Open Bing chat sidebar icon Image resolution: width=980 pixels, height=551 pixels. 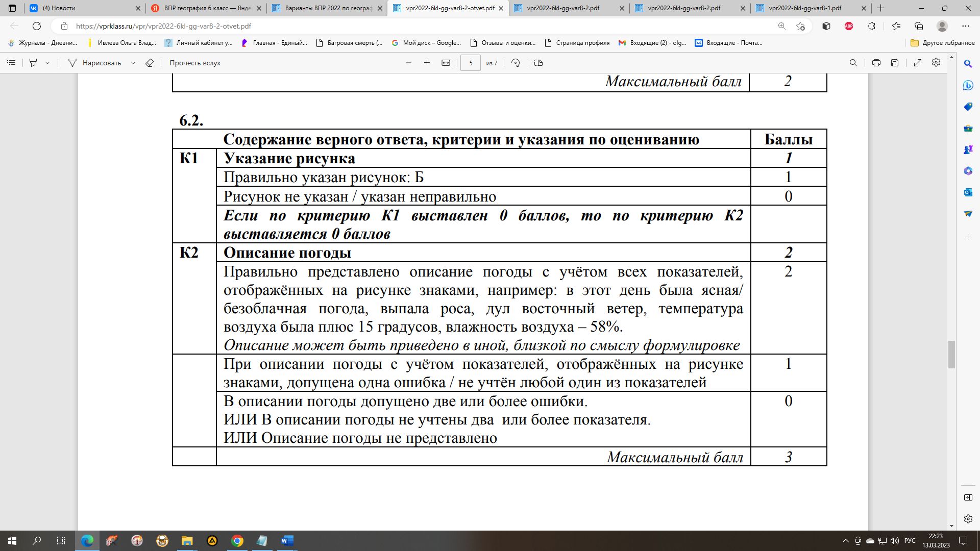tap(968, 85)
